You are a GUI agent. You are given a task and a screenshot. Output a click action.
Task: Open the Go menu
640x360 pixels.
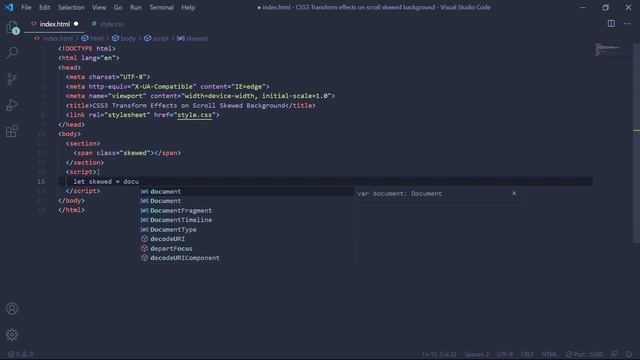[118, 7]
